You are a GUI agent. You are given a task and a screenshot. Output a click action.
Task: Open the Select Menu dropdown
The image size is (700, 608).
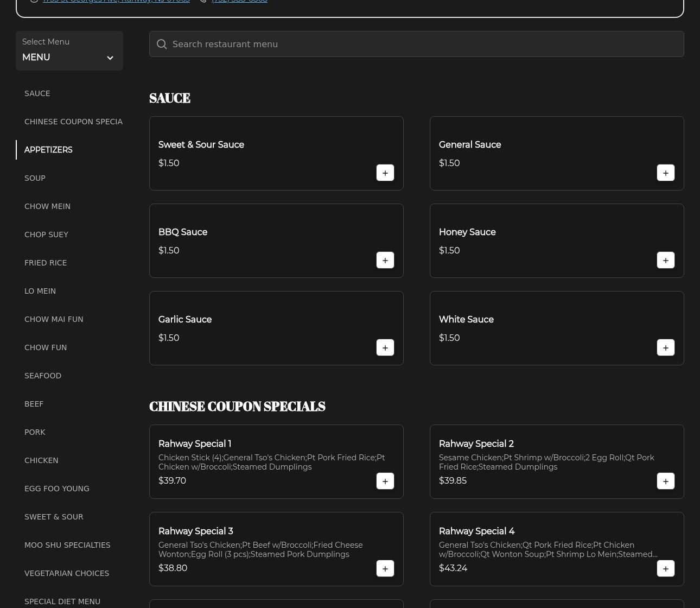tap(69, 51)
